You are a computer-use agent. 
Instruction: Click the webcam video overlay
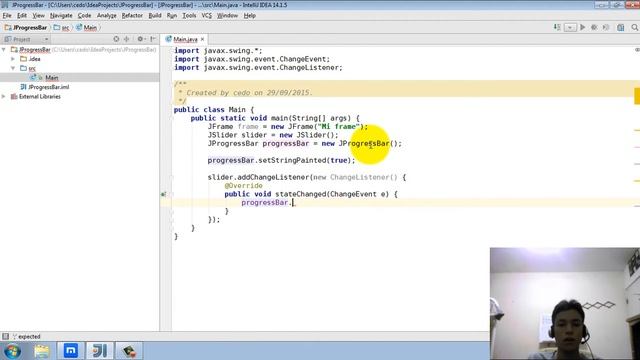pyautogui.click(x=565, y=304)
